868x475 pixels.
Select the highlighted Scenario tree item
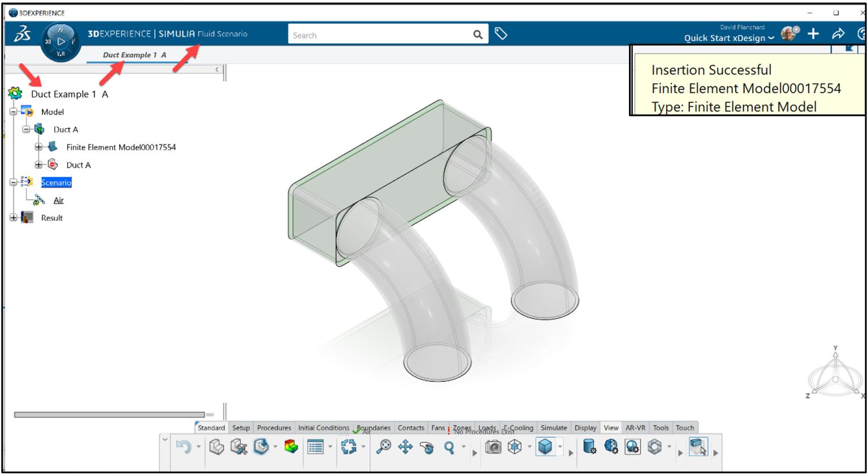(x=56, y=182)
